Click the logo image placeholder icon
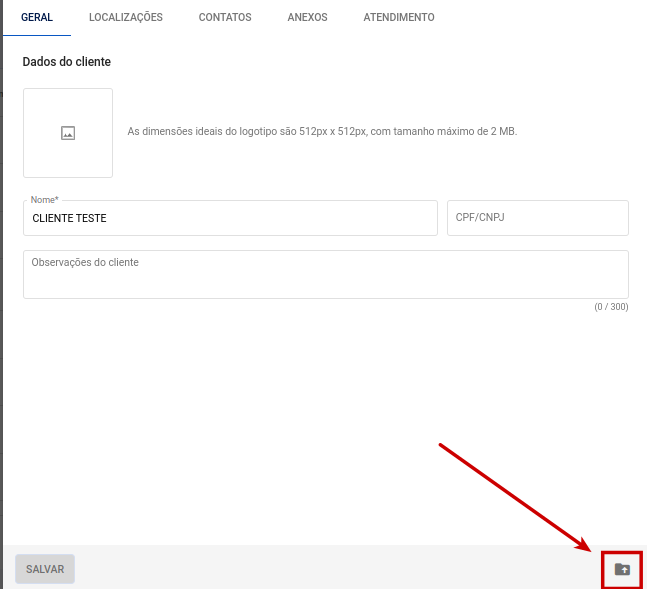The height and width of the screenshot is (589, 647). pos(68,133)
